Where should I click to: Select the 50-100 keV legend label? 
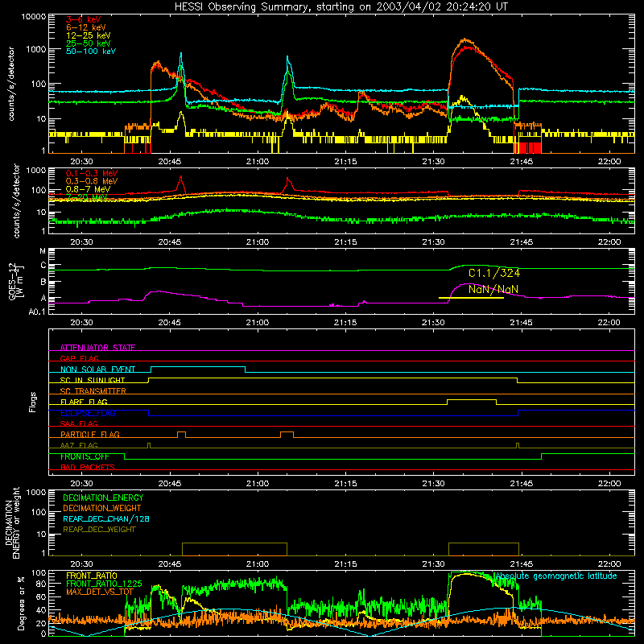[x=91, y=51]
